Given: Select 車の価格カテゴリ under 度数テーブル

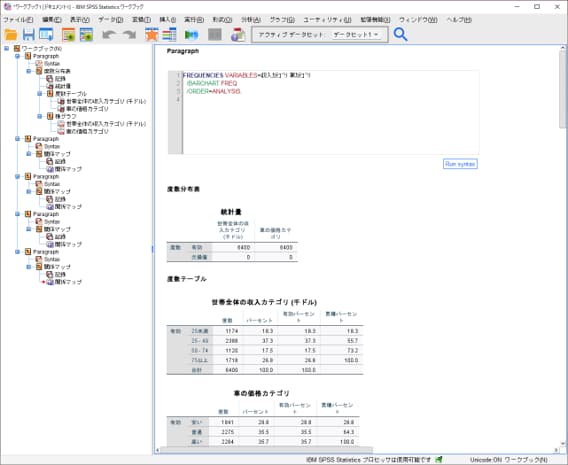Looking at the screenshot, I should tap(87, 109).
